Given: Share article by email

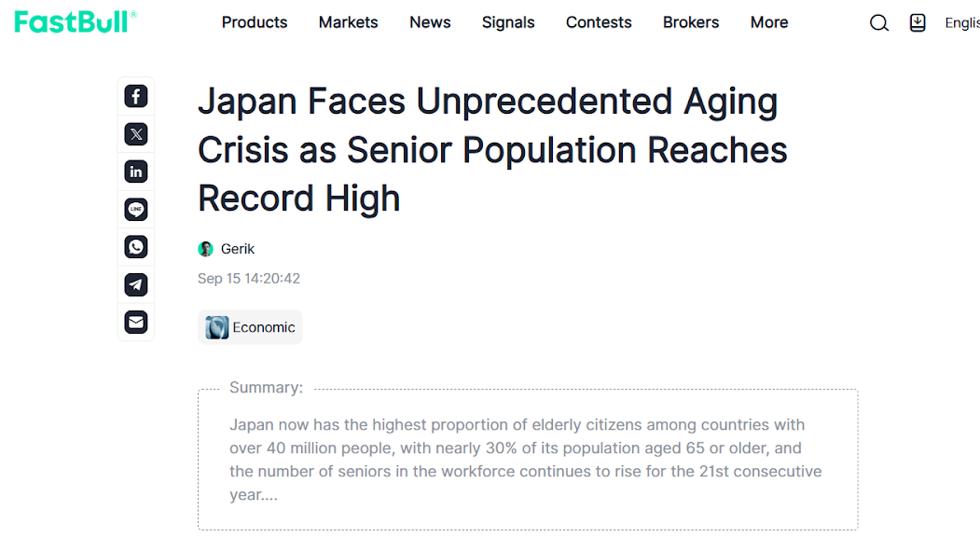Looking at the screenshot, I should (x=136, y=322).
